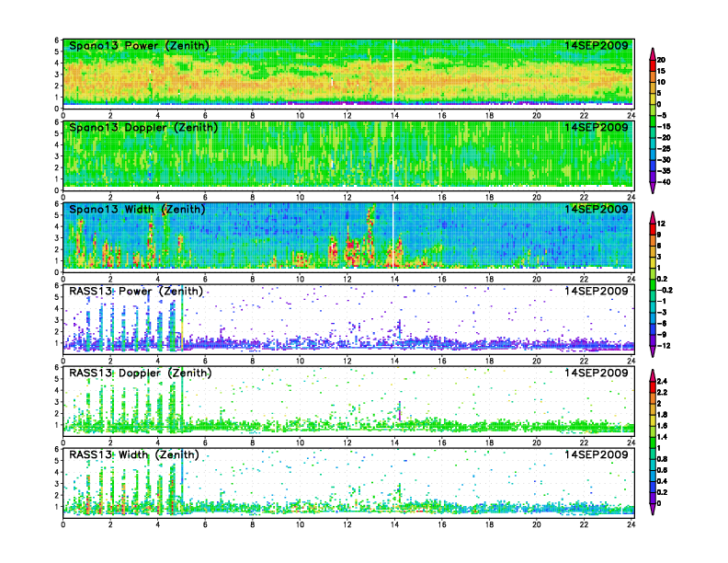
Task: Click the 14SEP2009 date in RASS13 Power panel
Action: coord(597,292)
